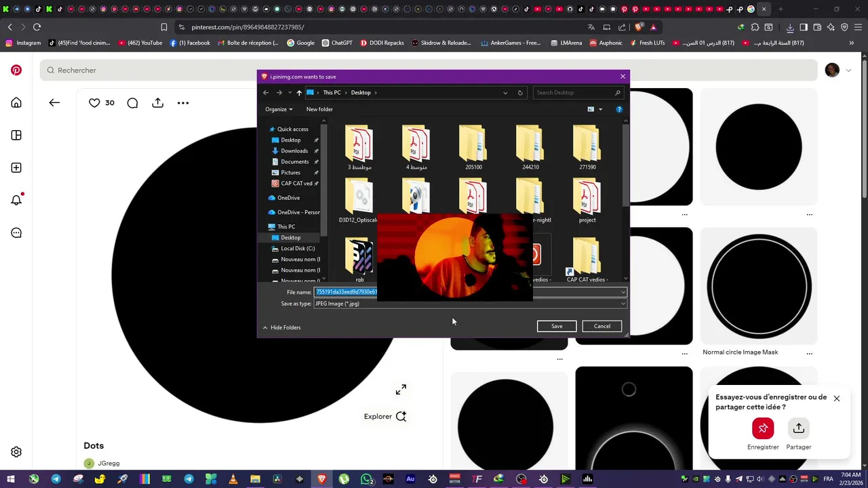This screenshot has height=488, width=868.
Task: Open the Organize menu
Action: click(x=279, y=109)
